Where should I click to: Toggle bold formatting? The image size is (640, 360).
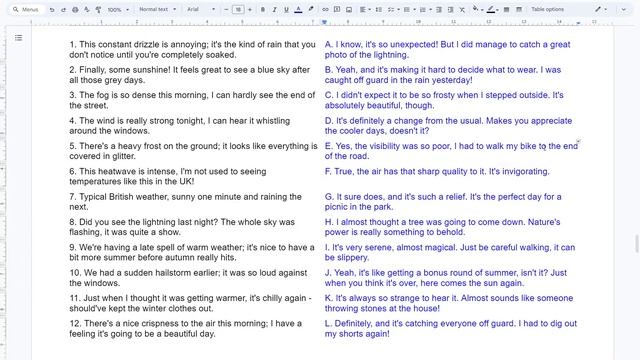coord(262,9)
